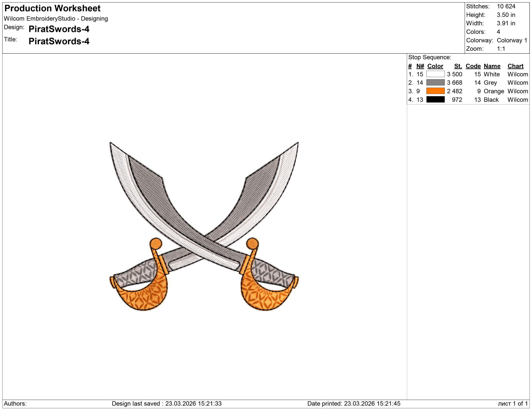Click the Color column header
This screenshot has width=532, height=409.
pyautogui.click(x=435, y=66)
